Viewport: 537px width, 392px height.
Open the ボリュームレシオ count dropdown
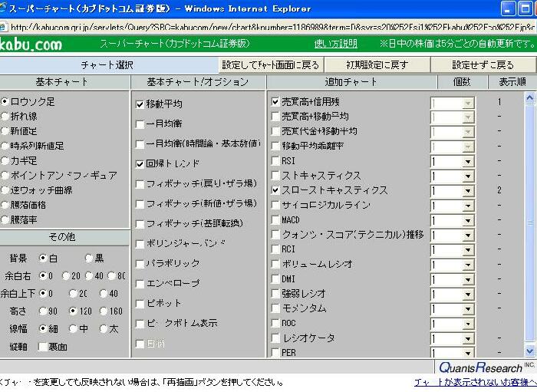click(x=468, y=265)
